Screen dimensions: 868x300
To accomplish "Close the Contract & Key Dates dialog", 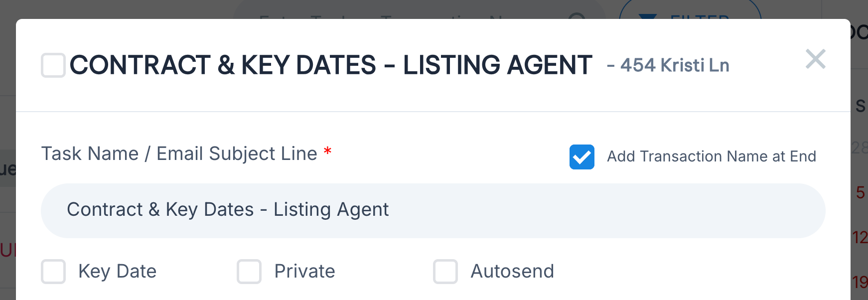I will click(815, 59).
